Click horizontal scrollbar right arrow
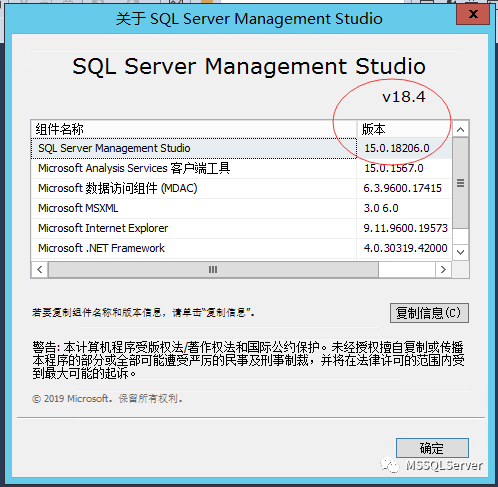Viewport: 498px width, 487px height. pos(443,269)
